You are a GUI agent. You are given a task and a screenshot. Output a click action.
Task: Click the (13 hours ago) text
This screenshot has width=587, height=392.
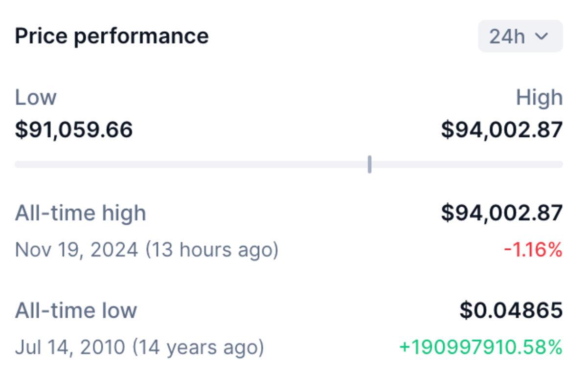pyautogui.click(x=212, y=250)
